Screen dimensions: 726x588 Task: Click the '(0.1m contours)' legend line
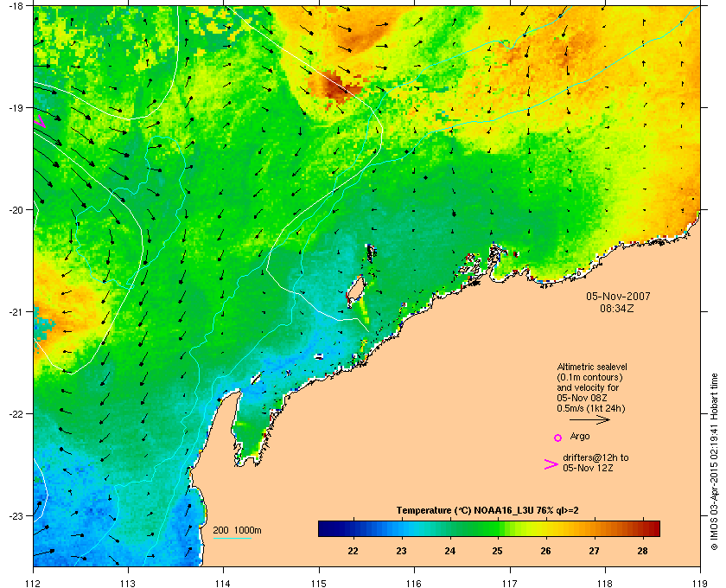click(589, 377)
